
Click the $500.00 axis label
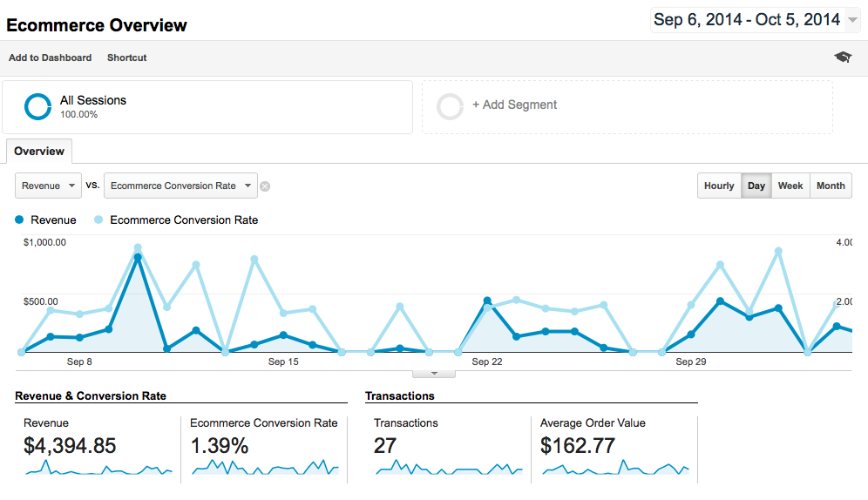pyautogui.click(x=40, y=301)
